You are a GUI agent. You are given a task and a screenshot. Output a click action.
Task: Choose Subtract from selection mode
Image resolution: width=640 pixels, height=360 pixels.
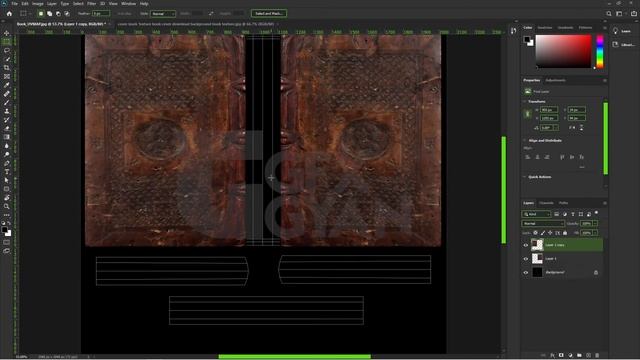coord(58,13)
